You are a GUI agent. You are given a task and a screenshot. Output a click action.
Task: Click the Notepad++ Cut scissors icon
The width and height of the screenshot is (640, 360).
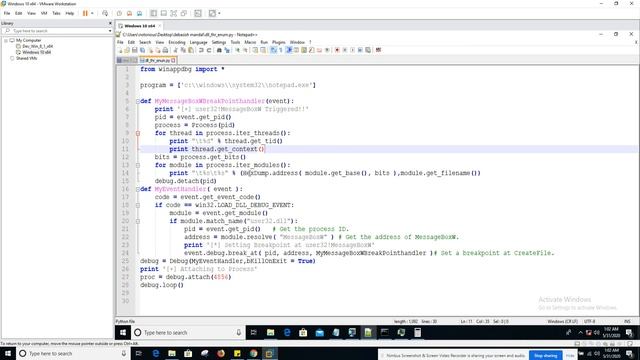pos(175,50)
